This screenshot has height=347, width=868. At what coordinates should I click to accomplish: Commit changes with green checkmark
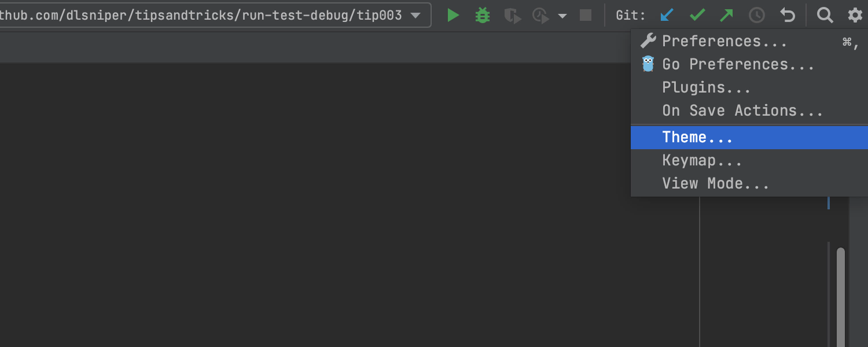coord(697,16)
